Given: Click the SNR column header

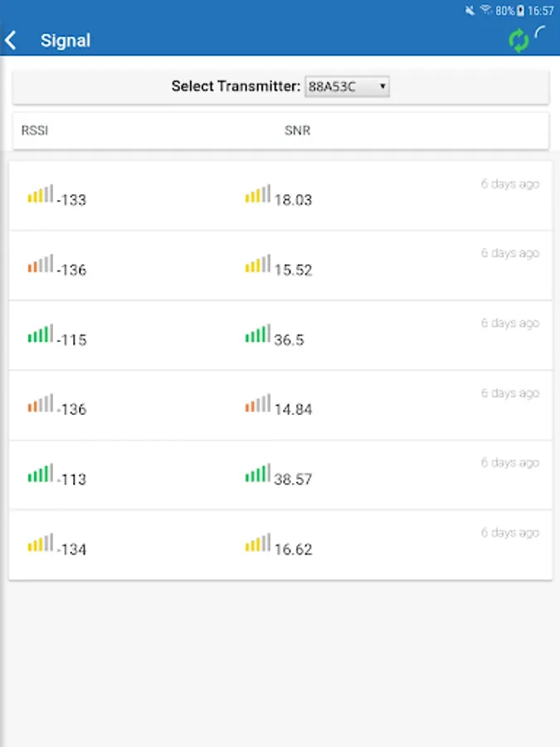Looking at the screenshot, I should (297, 130).
